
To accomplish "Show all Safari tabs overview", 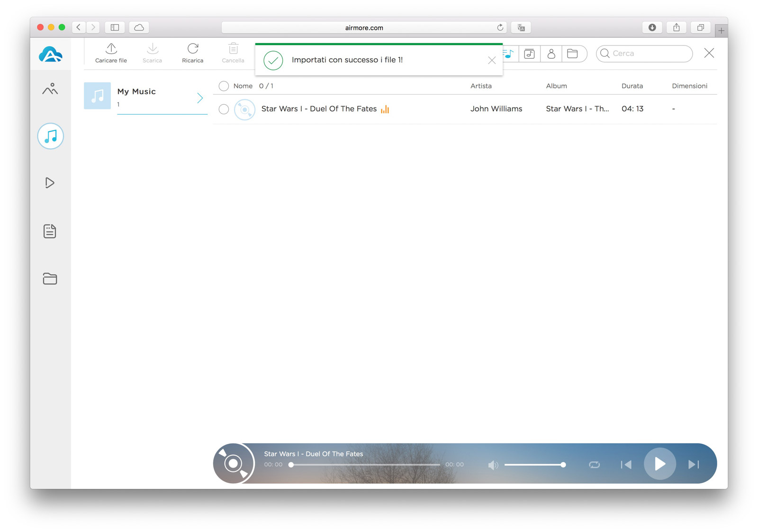I will pyautogui.click(x=701, y=27).
